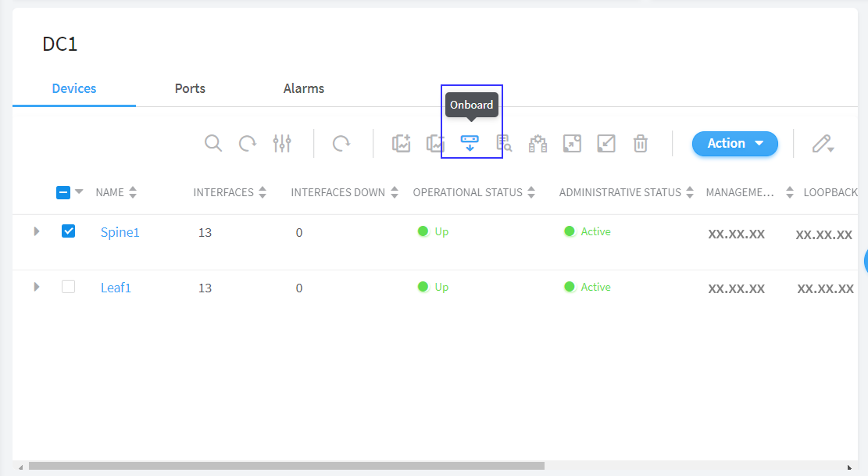Switch to the Alarms tab

point(303,88)
